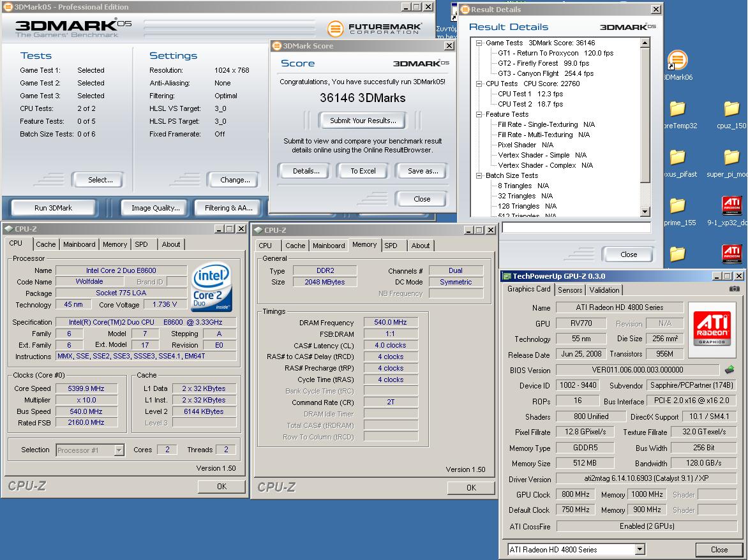Click the GPU Clock 800 MHz field
The height and width of the screenshot is (560, 748).
[575, 494]
